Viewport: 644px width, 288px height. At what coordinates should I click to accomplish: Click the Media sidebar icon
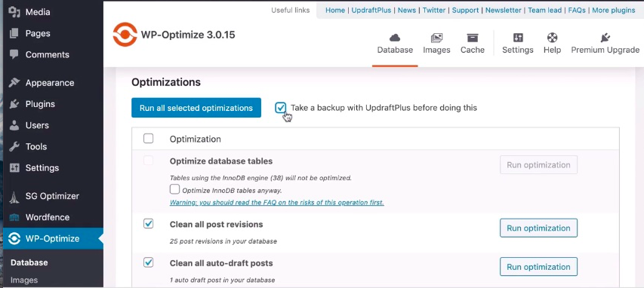(14, 12)
